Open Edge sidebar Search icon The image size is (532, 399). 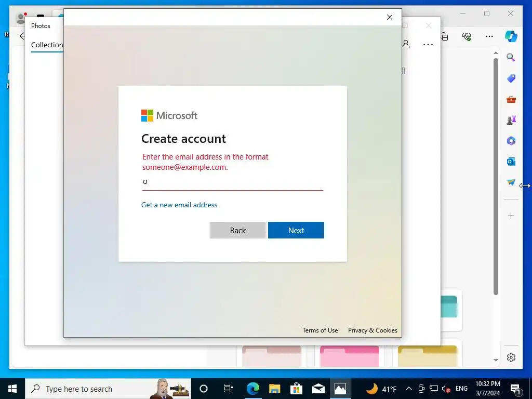click(x=511, y=57)
